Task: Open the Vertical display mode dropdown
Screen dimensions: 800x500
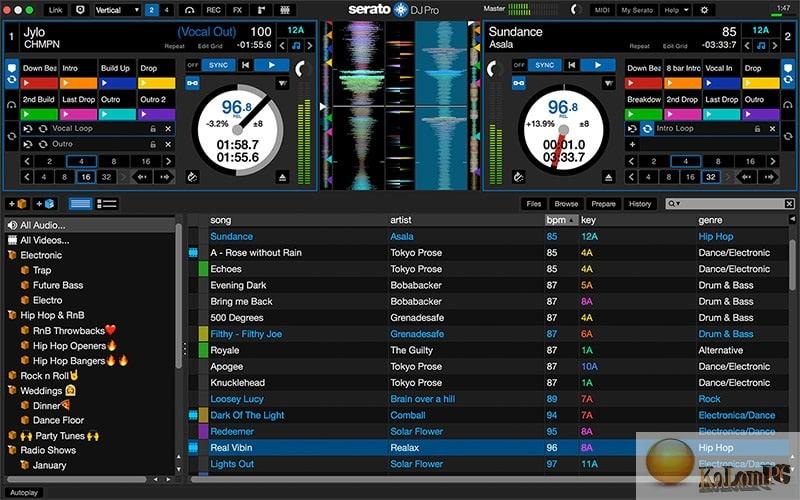Action: click(x=117, y=10)
